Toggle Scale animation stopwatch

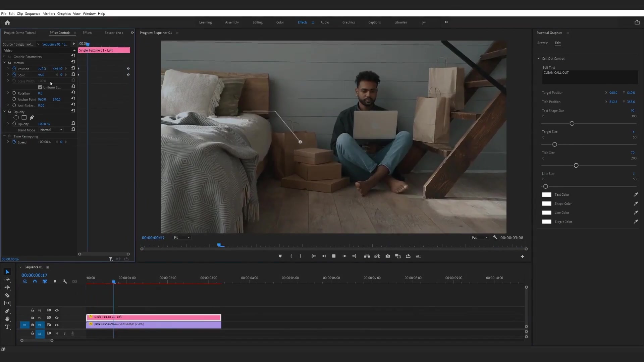point(14,75)
